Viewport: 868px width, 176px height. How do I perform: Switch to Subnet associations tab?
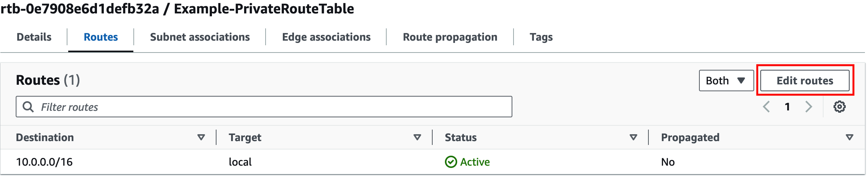[200, 37]
